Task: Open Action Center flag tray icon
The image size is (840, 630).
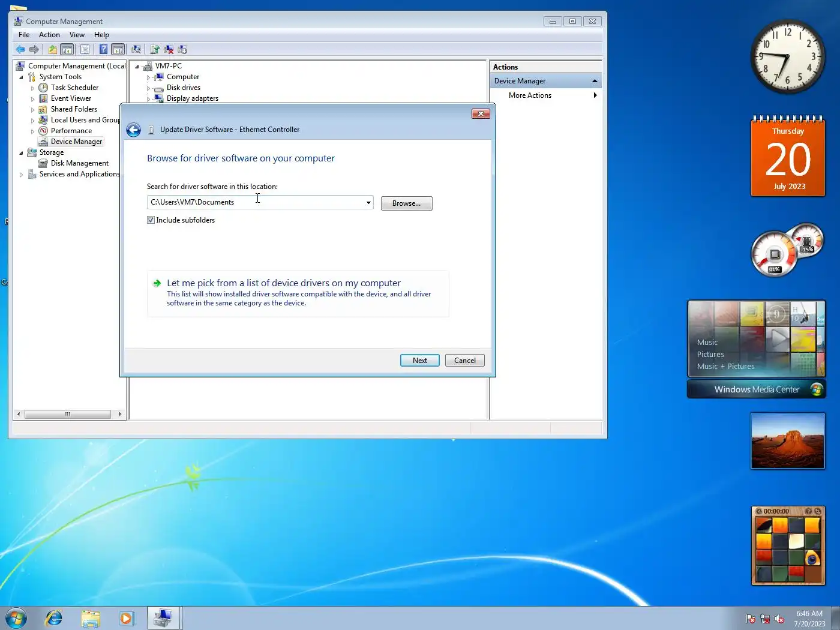Action: pyautogui.click(x=751, y=619)
